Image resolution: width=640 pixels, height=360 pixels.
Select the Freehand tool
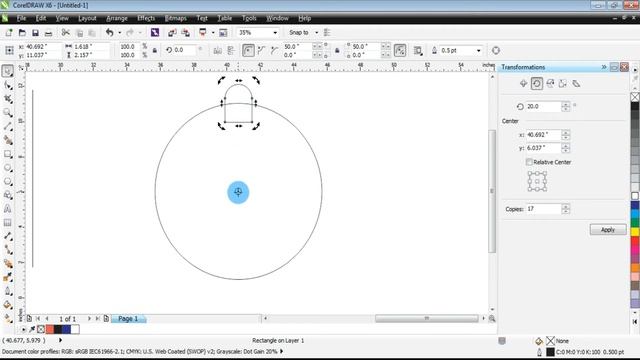coord(8,127)
